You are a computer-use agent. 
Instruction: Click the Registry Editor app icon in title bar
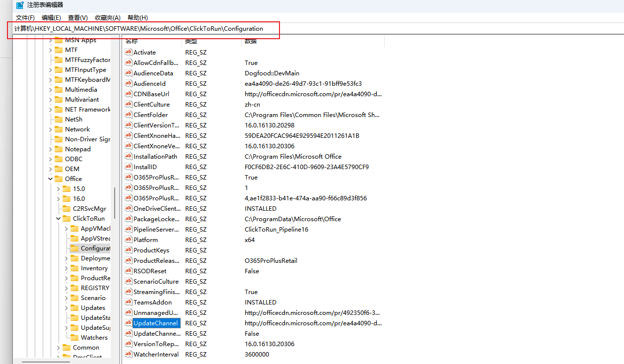19,5
